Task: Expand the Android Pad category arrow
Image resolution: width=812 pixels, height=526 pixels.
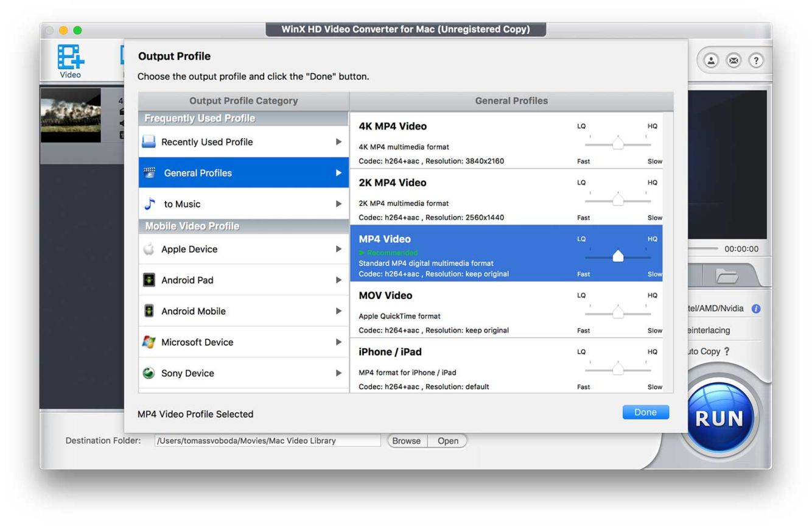Action: click(x=338, y=280)
